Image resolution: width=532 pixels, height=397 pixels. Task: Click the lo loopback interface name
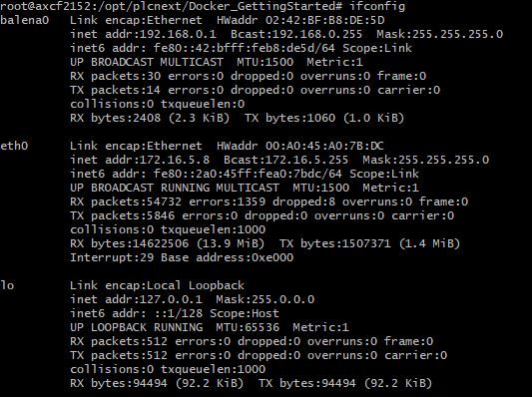click(7, 285)
